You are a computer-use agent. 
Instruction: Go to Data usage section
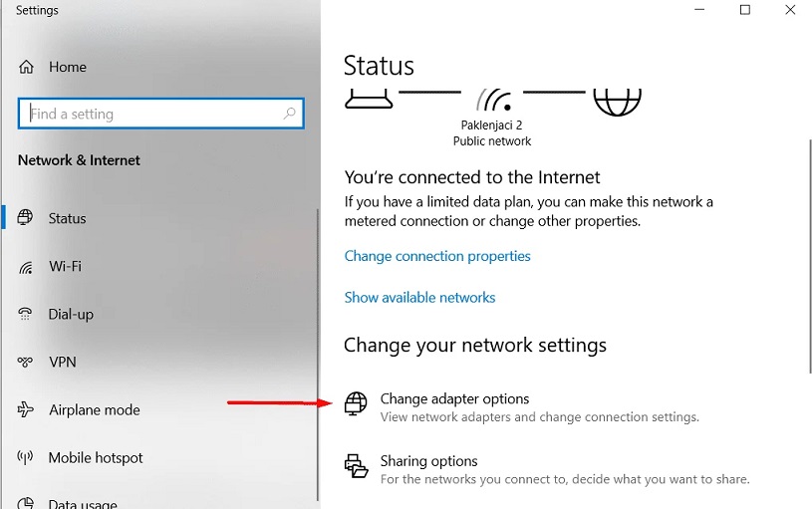[x=83, y=503]
